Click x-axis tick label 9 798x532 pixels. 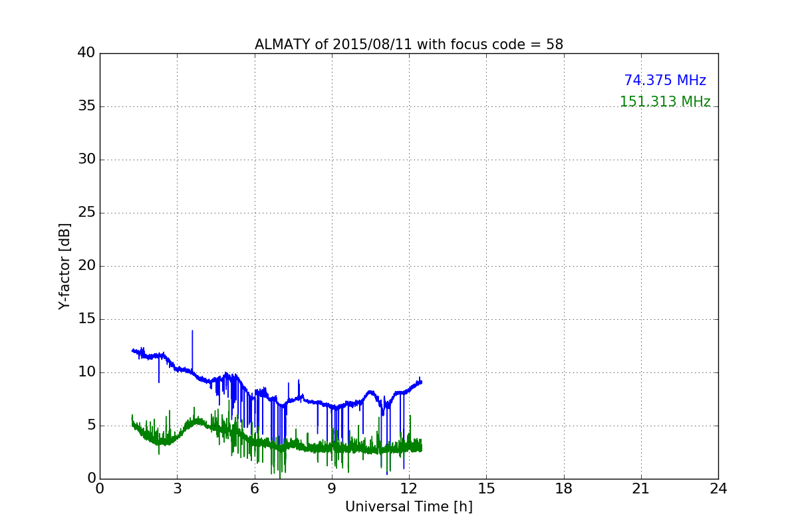click(x=332, y=489)
